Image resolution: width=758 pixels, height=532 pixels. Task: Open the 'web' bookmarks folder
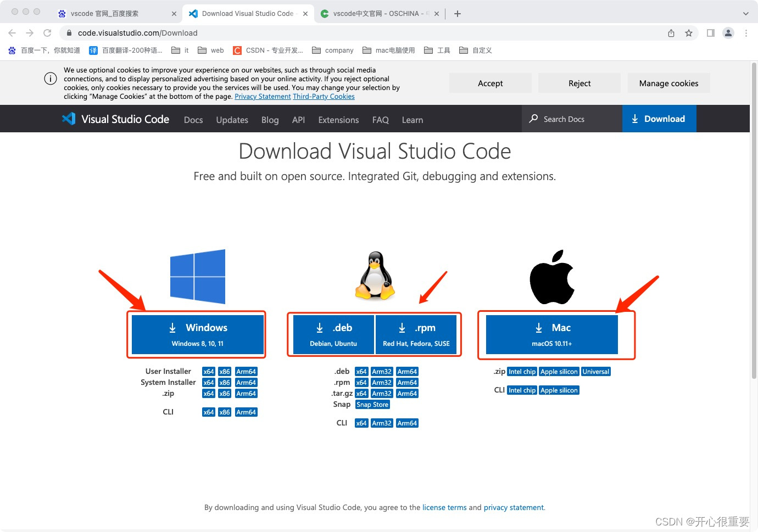tap(211, 51)
